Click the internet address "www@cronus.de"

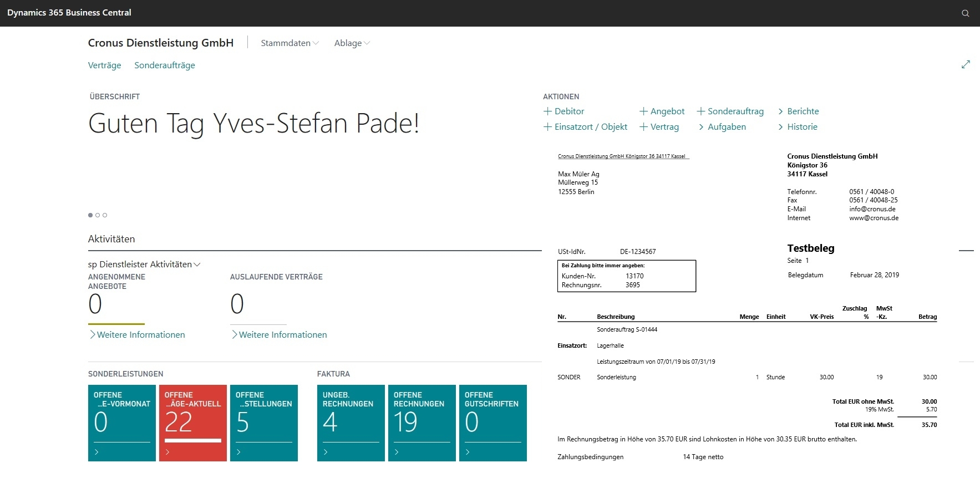[x=874, y=218]
